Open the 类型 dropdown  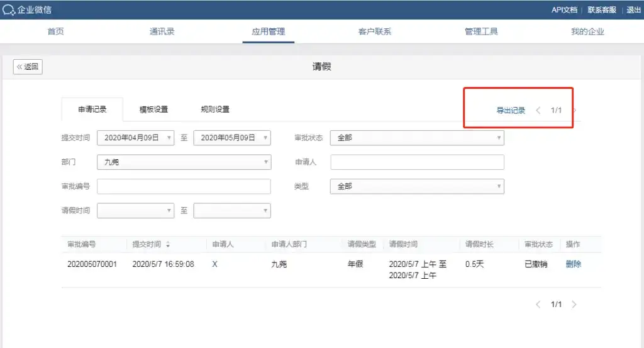pyautogui.click(x=416, y=186)
